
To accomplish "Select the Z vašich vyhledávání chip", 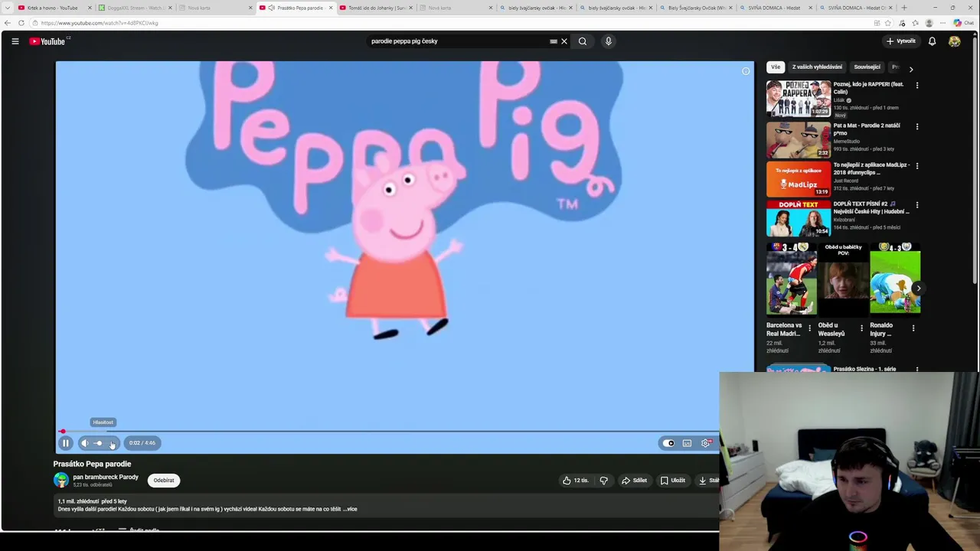I will click(817, 67).
